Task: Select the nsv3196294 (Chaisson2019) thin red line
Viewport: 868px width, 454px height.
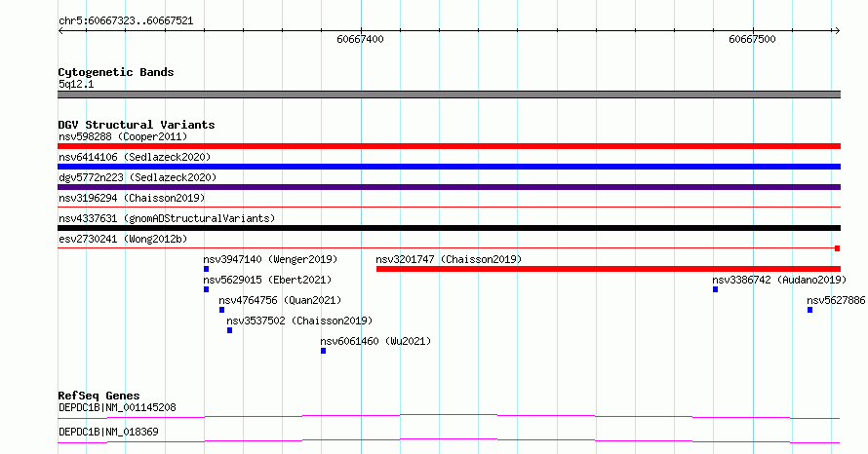Action: [449, 208]
